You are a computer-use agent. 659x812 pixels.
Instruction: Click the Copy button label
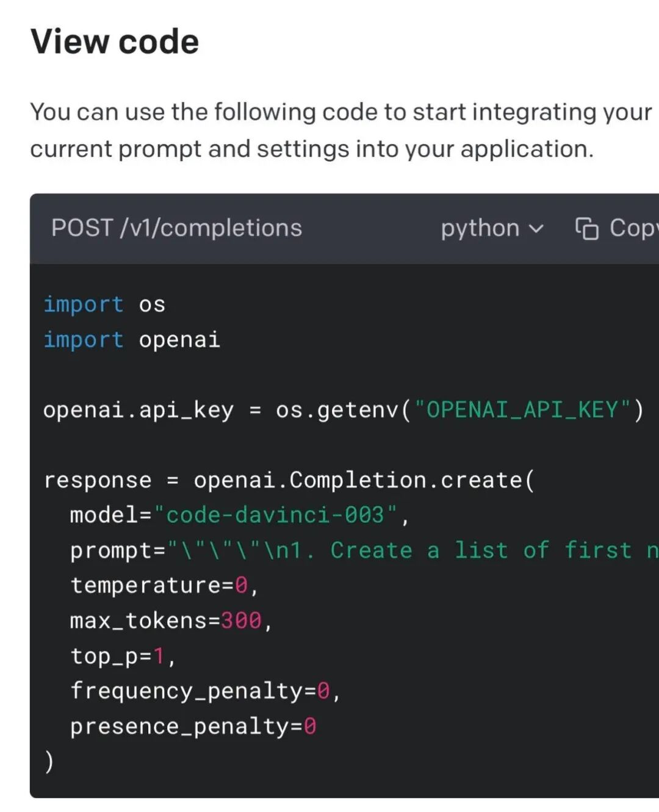coord(634,228)
